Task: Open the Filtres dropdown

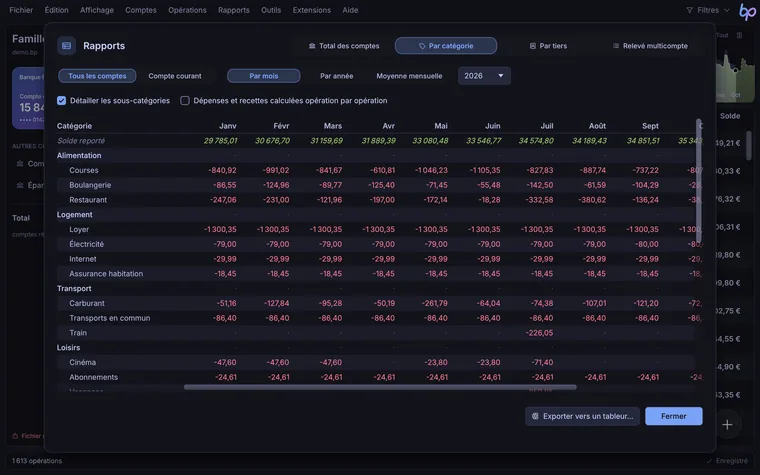Action: [708, 10]
